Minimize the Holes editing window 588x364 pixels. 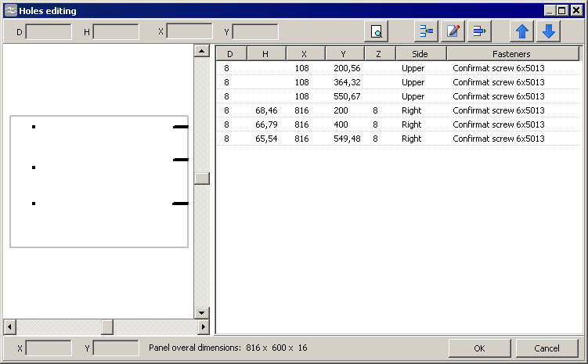click(x=550, y=10)
